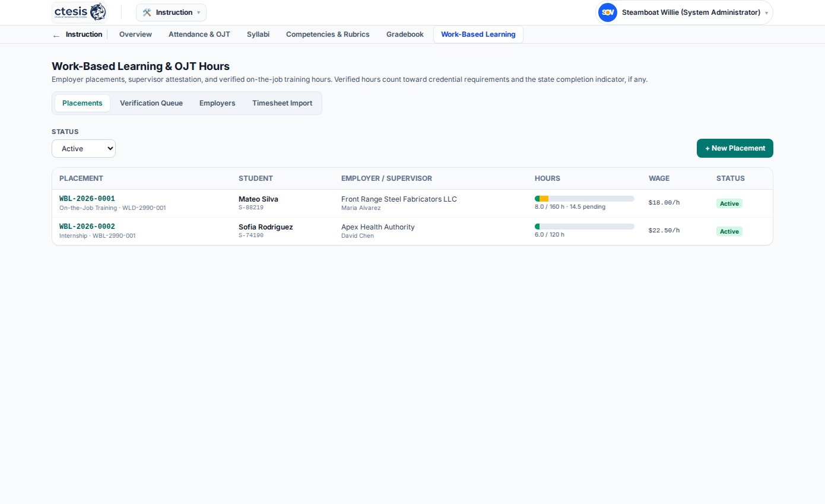The height and width of the screenshot is (504, 825).
Task: Open placement WBL-2026-0001
Action: coord(87,199)
